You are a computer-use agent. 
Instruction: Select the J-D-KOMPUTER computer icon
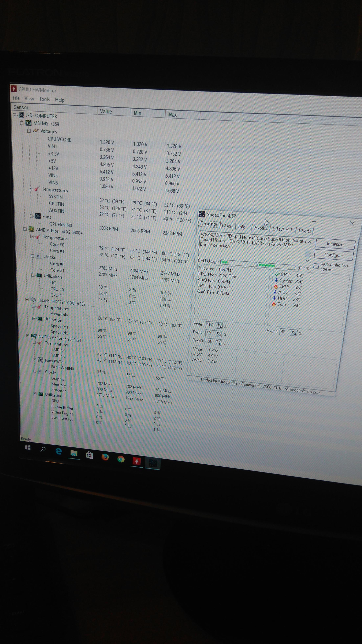coord(22,115)
